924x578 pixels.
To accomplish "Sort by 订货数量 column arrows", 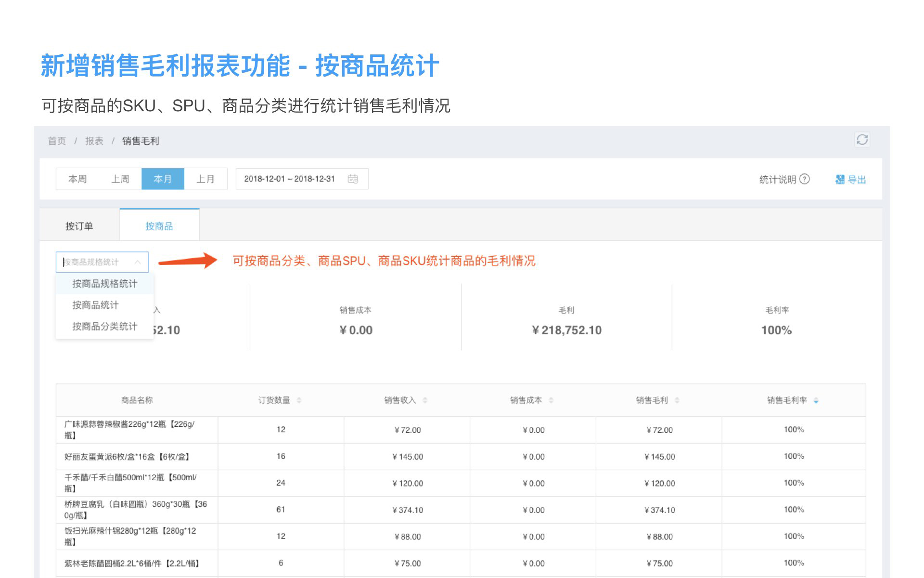I will click(299, 400).
